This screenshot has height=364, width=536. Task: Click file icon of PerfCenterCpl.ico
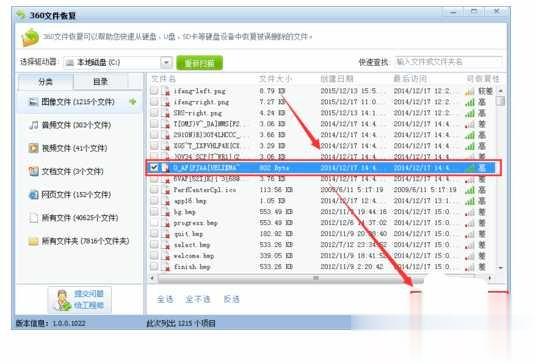[166, 190]
